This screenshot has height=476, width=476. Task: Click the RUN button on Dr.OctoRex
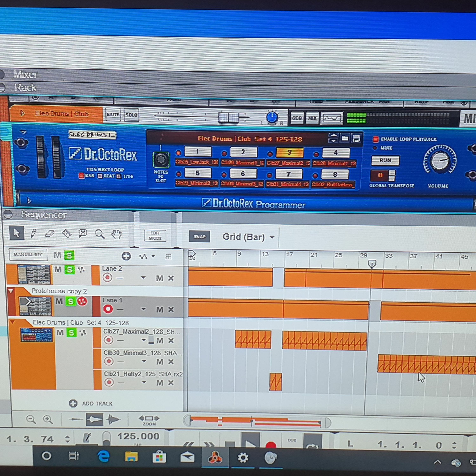pos(385,160)
